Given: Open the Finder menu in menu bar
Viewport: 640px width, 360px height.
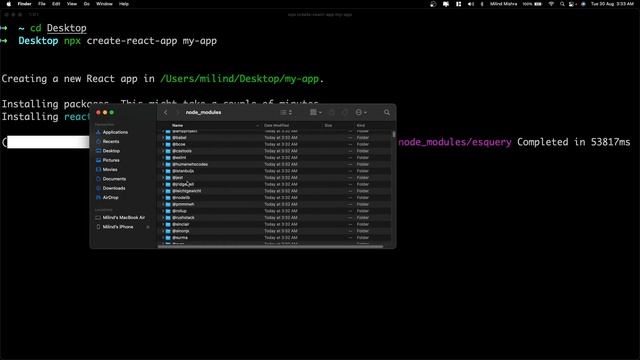Looking at the screenshot, I should (x=24, y=4).
